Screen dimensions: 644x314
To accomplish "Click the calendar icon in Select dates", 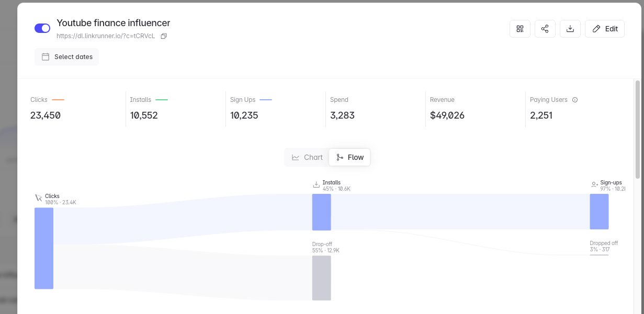I will 46,57.
